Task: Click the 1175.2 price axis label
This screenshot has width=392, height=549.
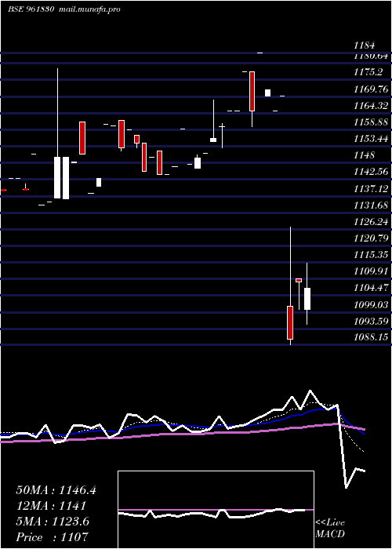Action: [368, 72]
